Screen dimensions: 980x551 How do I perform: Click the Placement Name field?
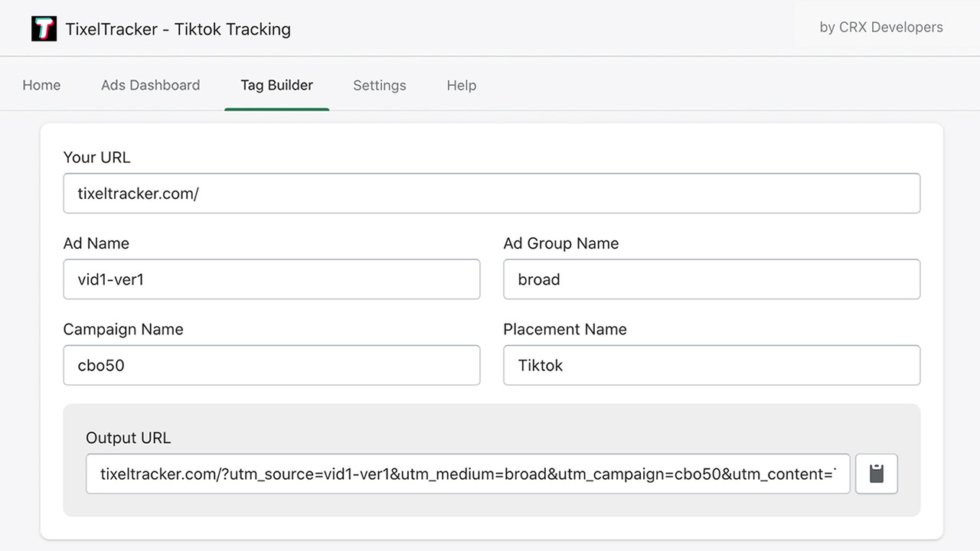(x=710, y=365)
